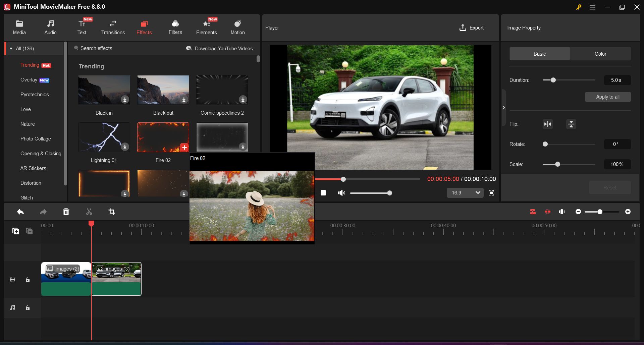Switch to the Color tab

click(x=600, y=54)
